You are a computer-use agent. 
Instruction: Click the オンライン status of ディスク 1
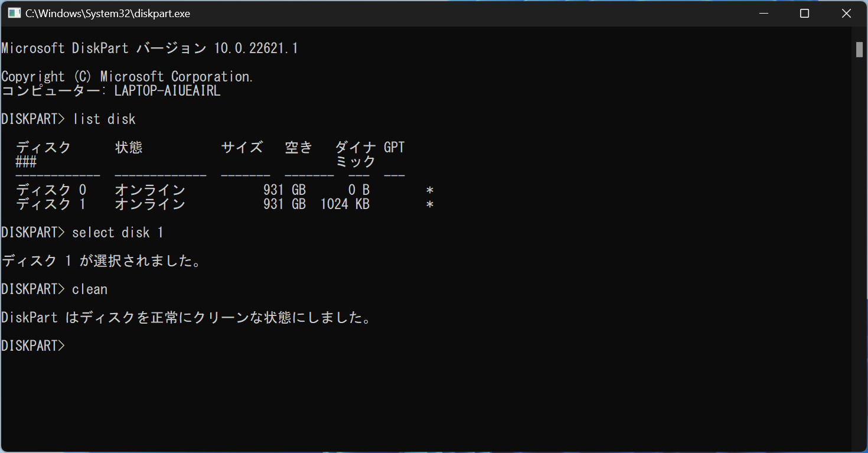pos(150,204)
